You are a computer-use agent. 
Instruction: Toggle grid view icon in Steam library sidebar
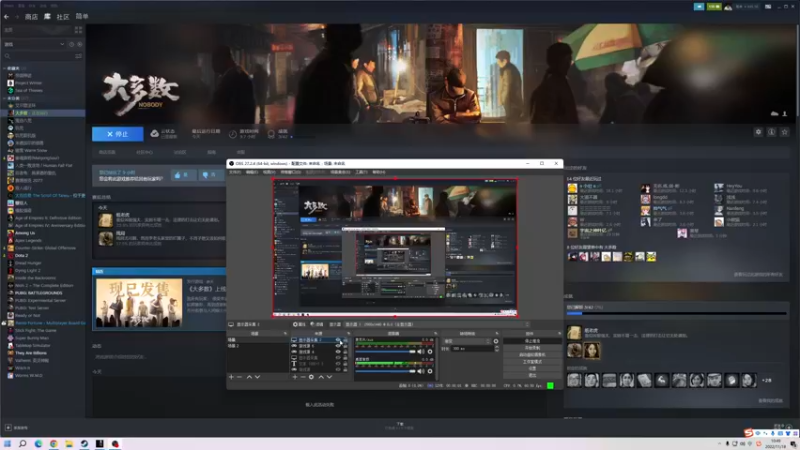tap(78, 30)
